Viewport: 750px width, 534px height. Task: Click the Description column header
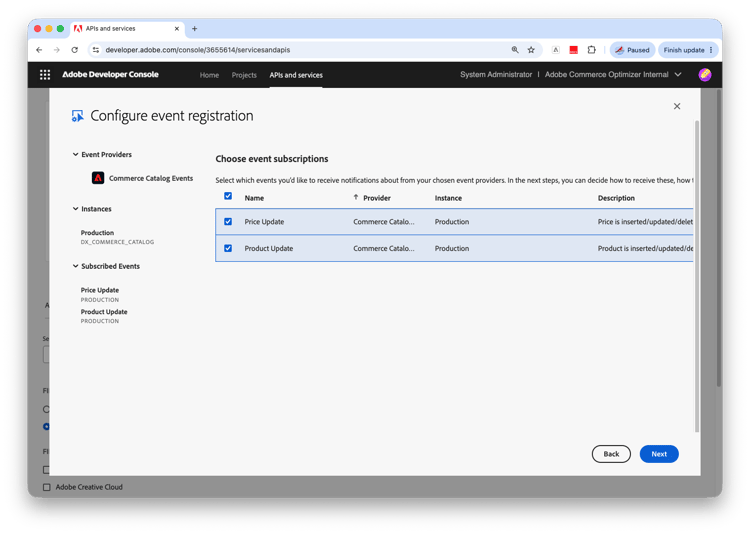pos(616,198)
